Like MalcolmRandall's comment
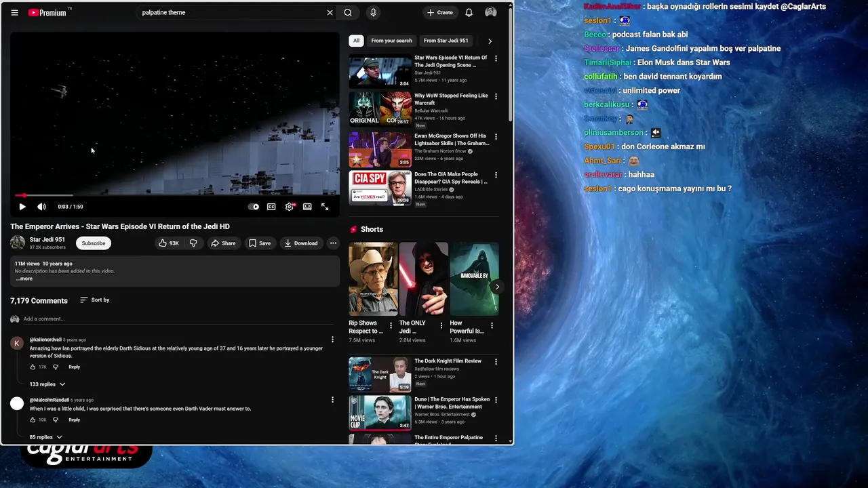Image resolution: width=868 pixels, height=488 pixels. 33,420
